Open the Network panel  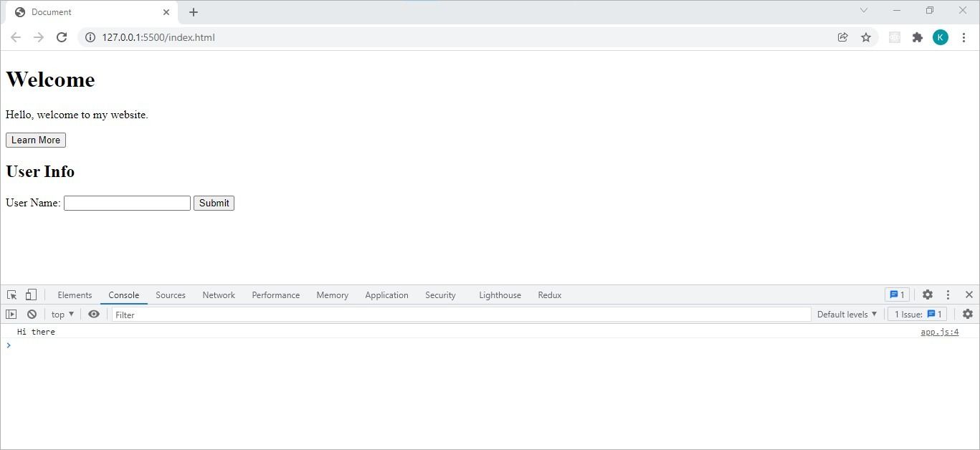click(219, 295)
